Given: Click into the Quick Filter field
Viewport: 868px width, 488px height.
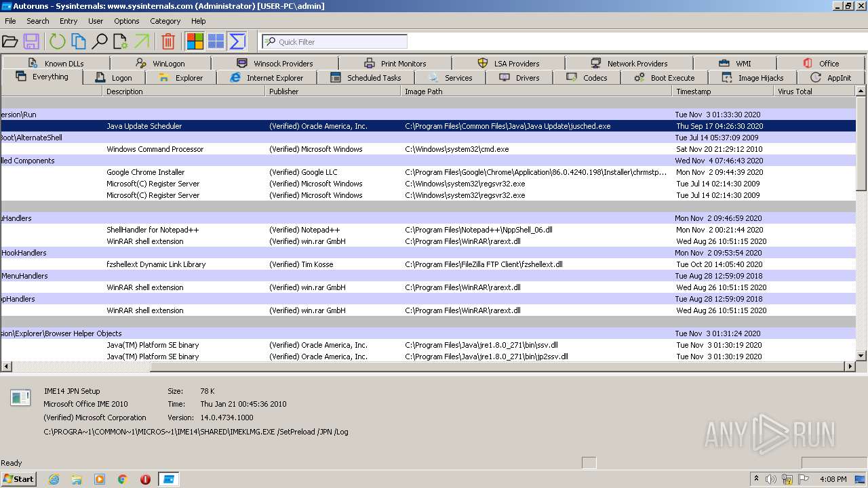Looking at the screenshot, I should [x=335, y=41].
